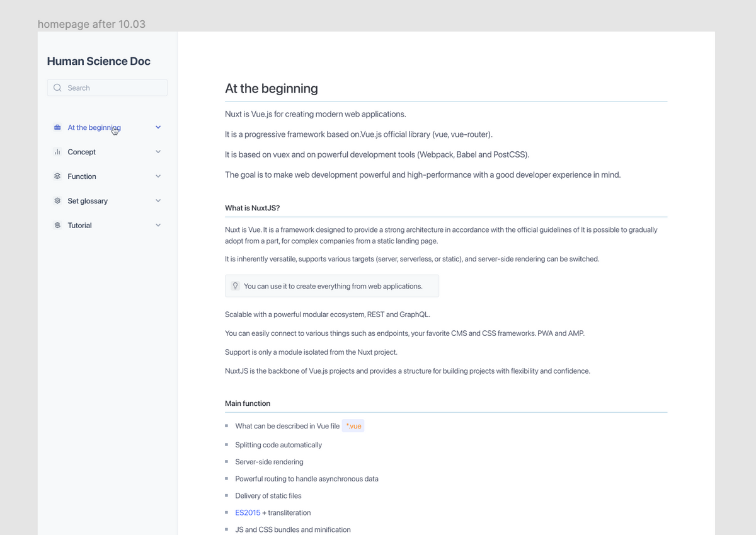This screenshot has height=535, width=756.
Task: Click the Human Science Doc title
Action: click(99, 61)
